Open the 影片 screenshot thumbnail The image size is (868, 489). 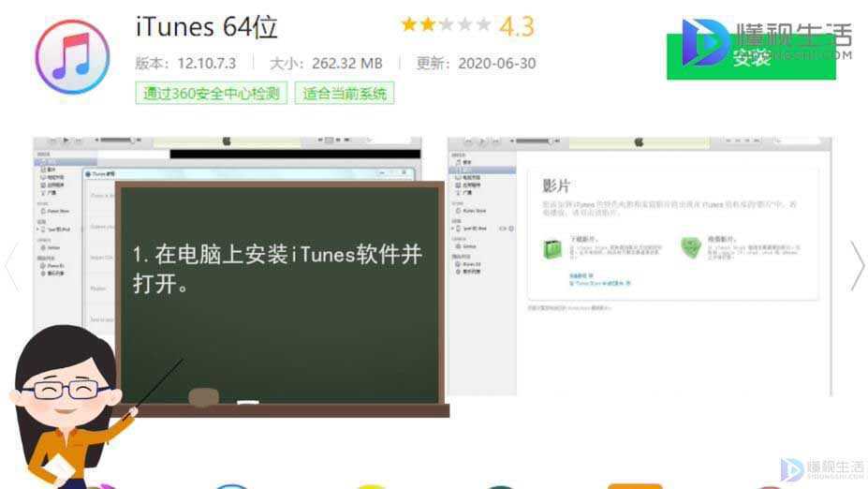click(640, 266)
